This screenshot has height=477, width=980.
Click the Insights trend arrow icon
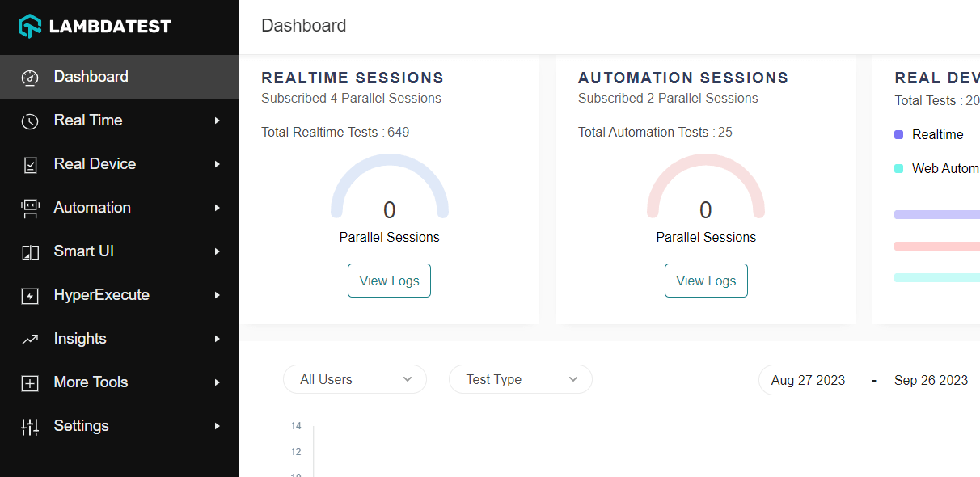pos(30,340)
